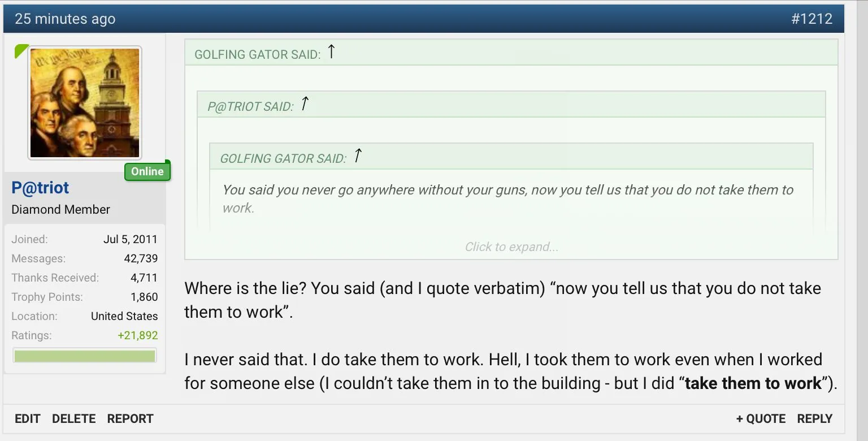Delete this post

pyautogui.click(x=73, y=419)
